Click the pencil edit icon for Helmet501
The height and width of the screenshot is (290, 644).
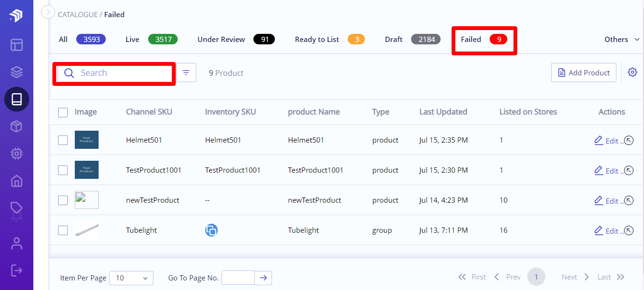click(599, 140)
